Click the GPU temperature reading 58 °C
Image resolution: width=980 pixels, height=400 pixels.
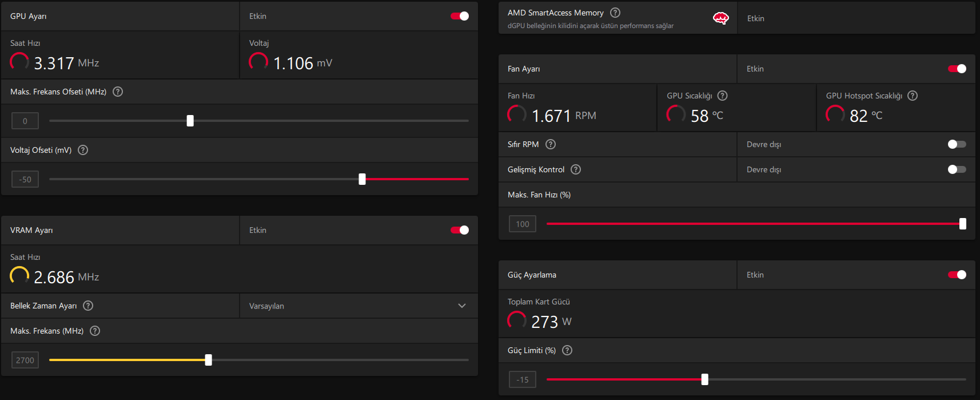707,116
